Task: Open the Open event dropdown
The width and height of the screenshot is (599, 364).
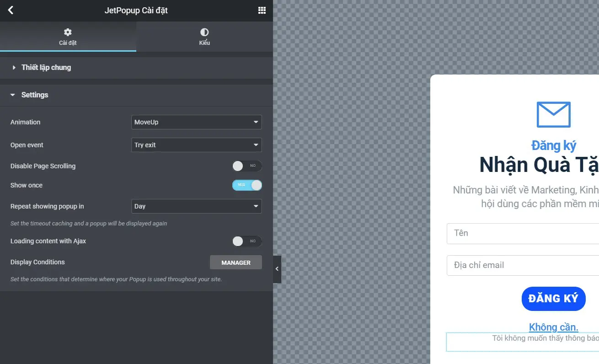Action: pyautogui.click(x=196, y=145)
